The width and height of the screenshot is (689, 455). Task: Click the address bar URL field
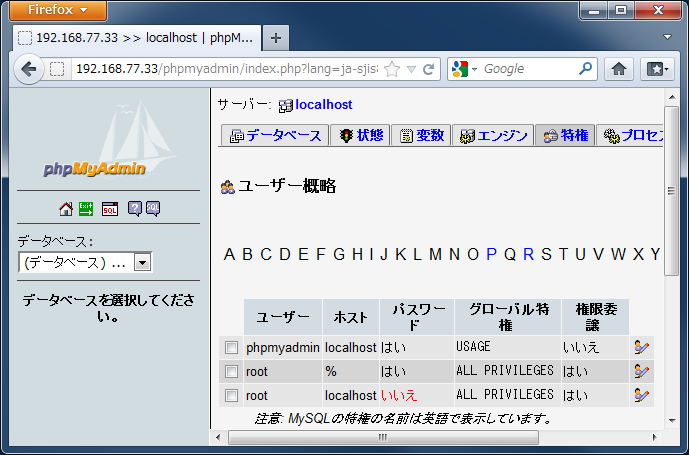[x=227, y=69]
